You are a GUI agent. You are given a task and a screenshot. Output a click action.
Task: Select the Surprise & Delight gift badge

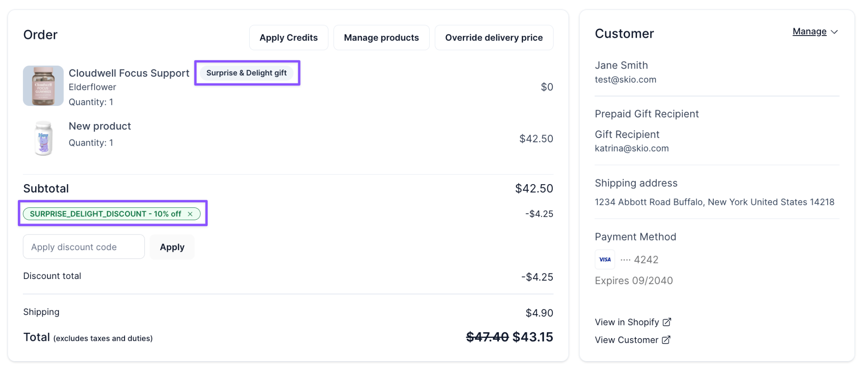(247, 73)
